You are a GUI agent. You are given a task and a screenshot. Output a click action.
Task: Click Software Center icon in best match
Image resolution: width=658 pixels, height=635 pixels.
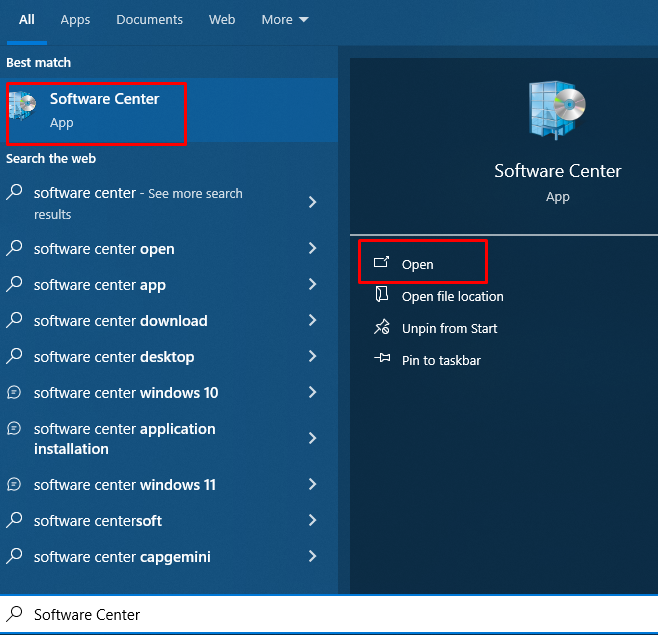23,106
